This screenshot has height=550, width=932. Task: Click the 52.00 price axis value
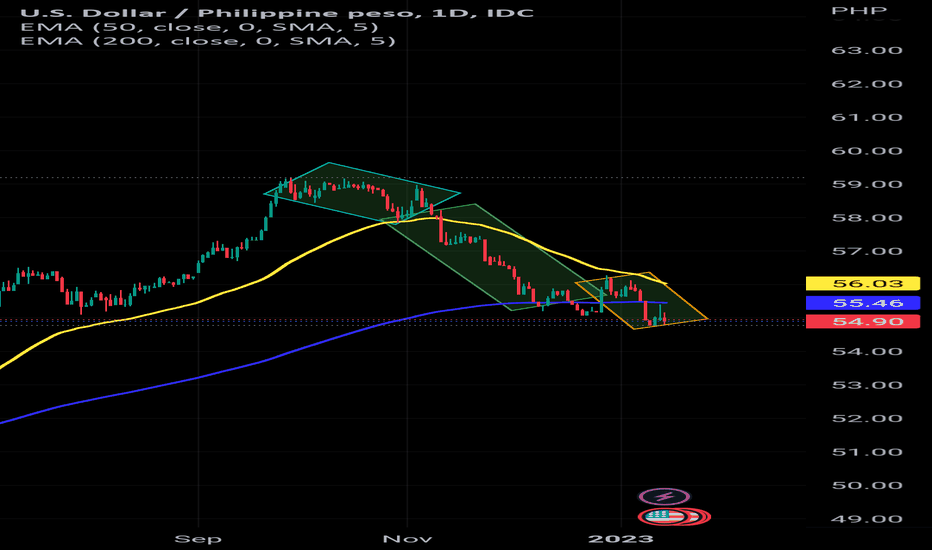[x=867, y=419]
